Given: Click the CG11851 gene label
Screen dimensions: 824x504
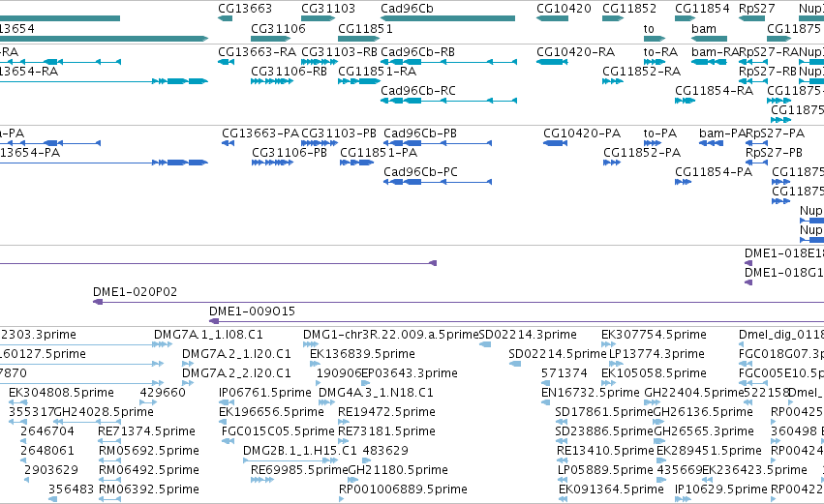Looking at the screenshot, I should [x=365, y=28].
